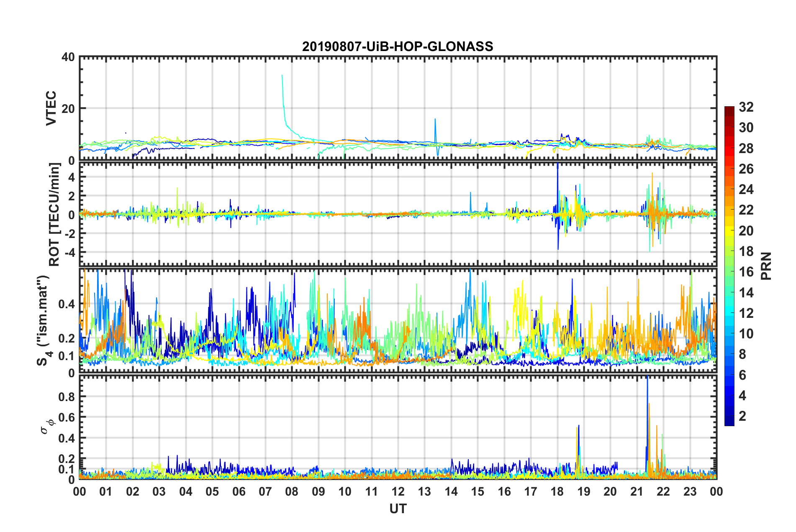Click the VTEC y-axis label

point(51,109)
